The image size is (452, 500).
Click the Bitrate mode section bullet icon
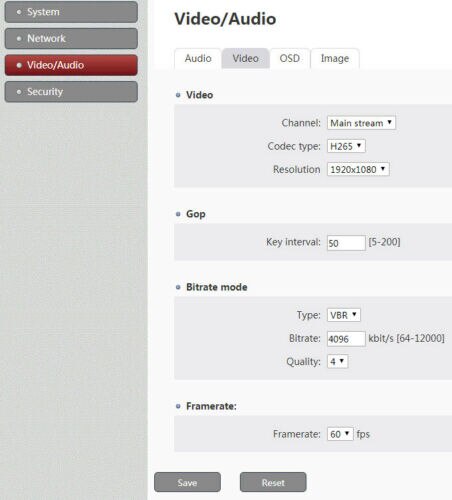(x=178, y=287)
